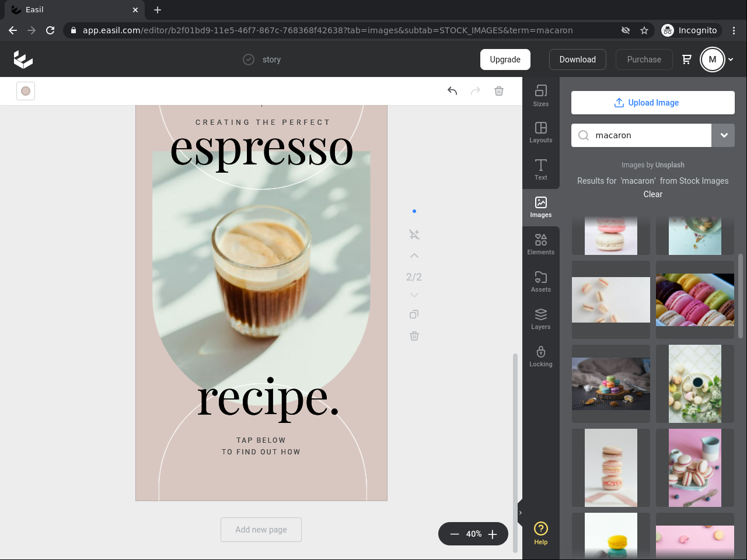Open the shopping cart icon

point(687,60)
